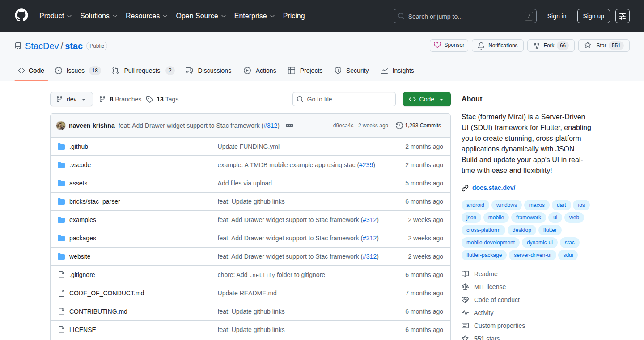This screenshot has height=340, width=644.
Task: Focus the Search or jump to field
Action: 465,16
